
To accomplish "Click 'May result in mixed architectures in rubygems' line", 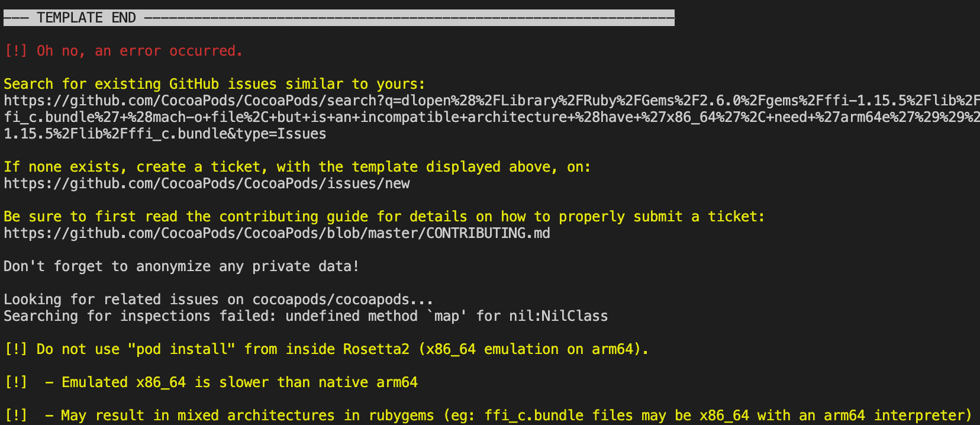I will (x=488, y=416).
